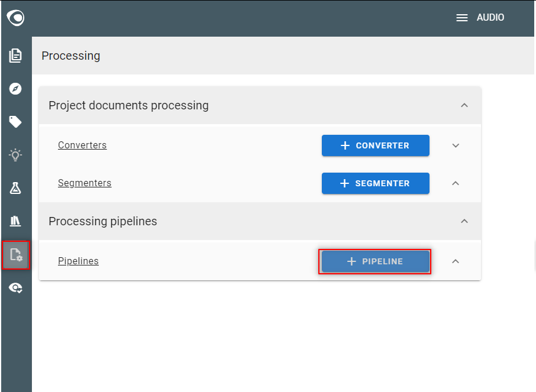The width and height of the screenshot is (536, 392).
Task: Add a new segmenter
Action: pos(375,183)
